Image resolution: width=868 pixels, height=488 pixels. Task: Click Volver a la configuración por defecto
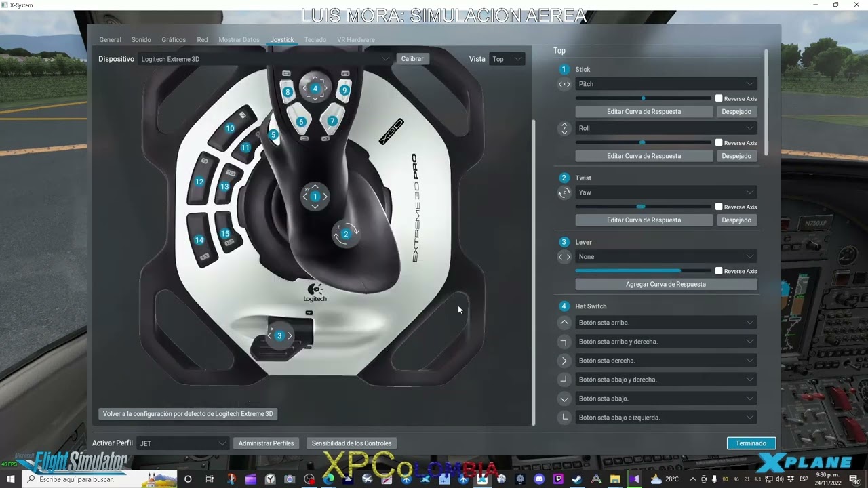point(188,414)
